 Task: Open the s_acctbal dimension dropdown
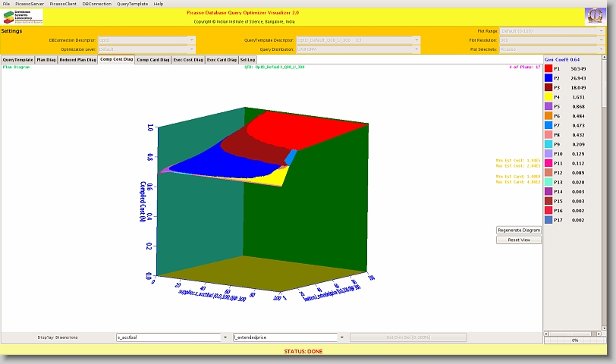coord(225,337)
